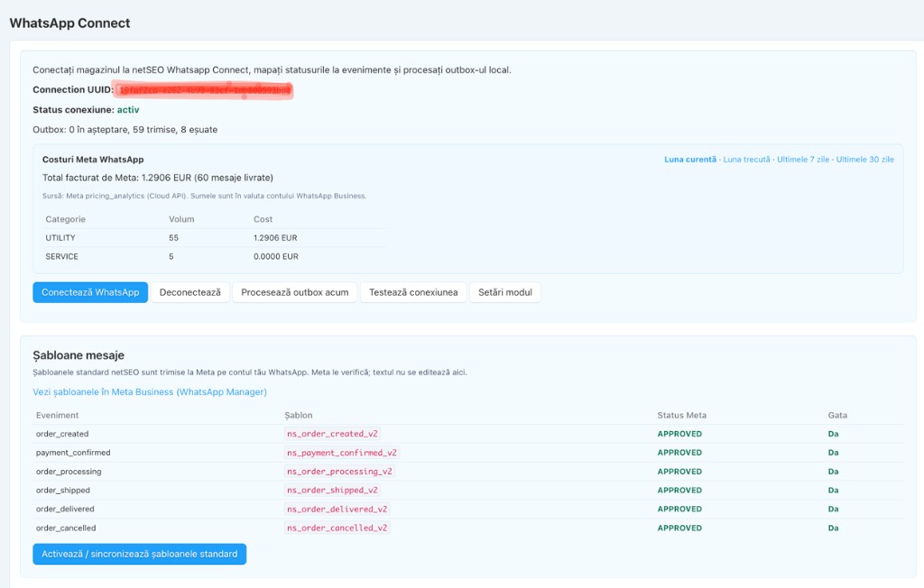Select the ns_order_created_v2 template code
This screenshot has height=588, width=924.
(x=332, y=434)
